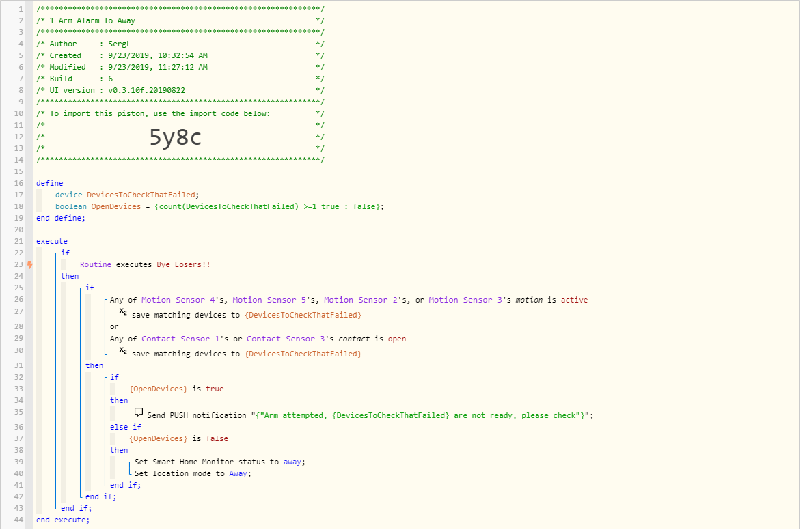The image size is (805, 532).
Task: Select the 'Routine' condition operand
Action: click(x=96, y=265)
